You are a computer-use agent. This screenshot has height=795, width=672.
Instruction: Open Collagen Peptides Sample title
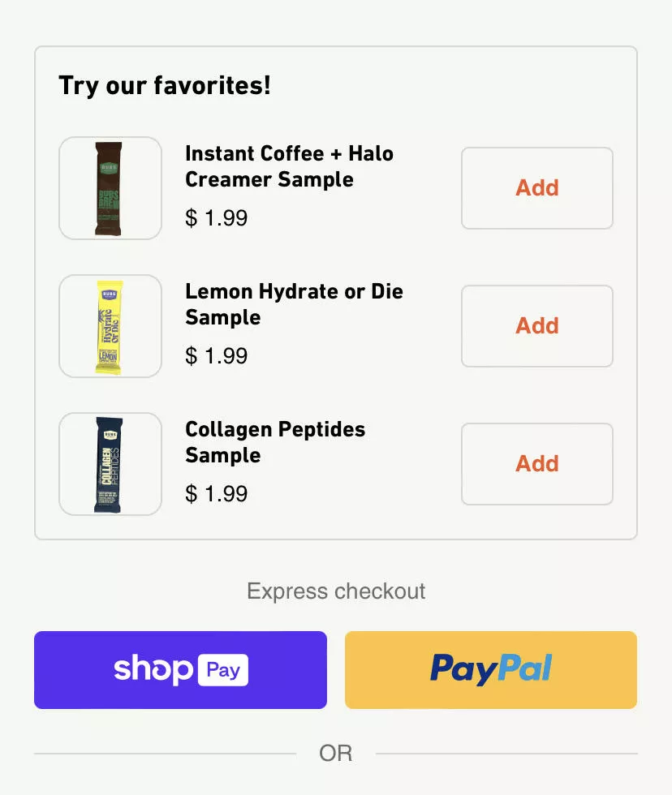[x=275, y=442]
